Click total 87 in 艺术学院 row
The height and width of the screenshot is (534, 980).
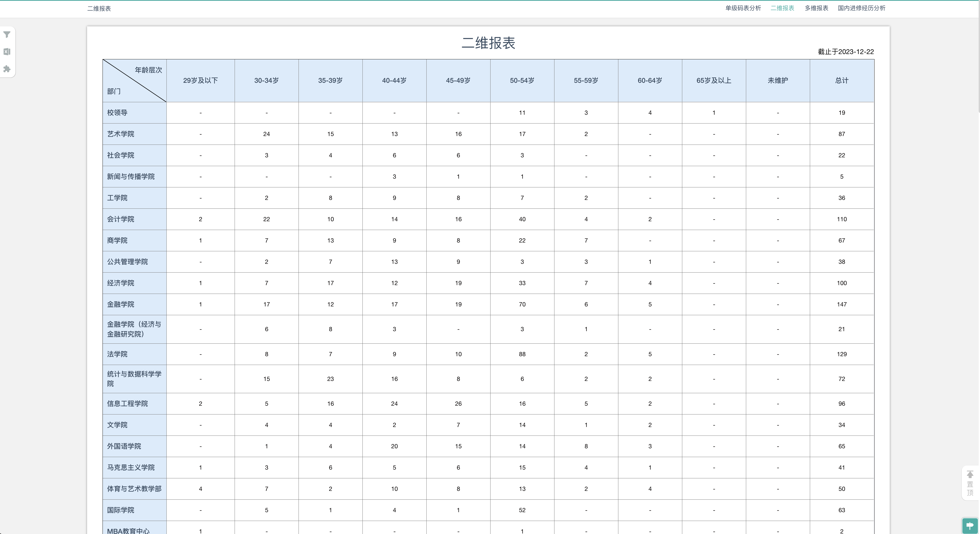pyautogui.click(x=842, y=134)
